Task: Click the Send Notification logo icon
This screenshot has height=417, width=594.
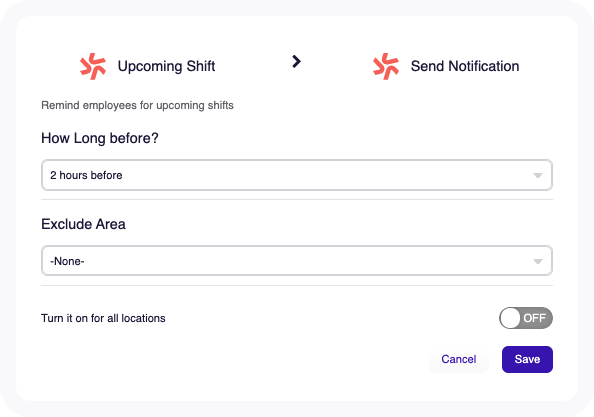Action: [386, 66]
